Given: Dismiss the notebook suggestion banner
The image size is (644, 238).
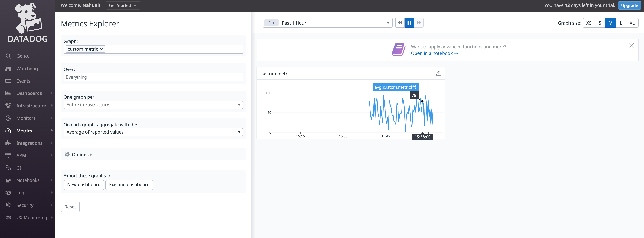Looking at the screenshot, I should [x=632, y=45].
